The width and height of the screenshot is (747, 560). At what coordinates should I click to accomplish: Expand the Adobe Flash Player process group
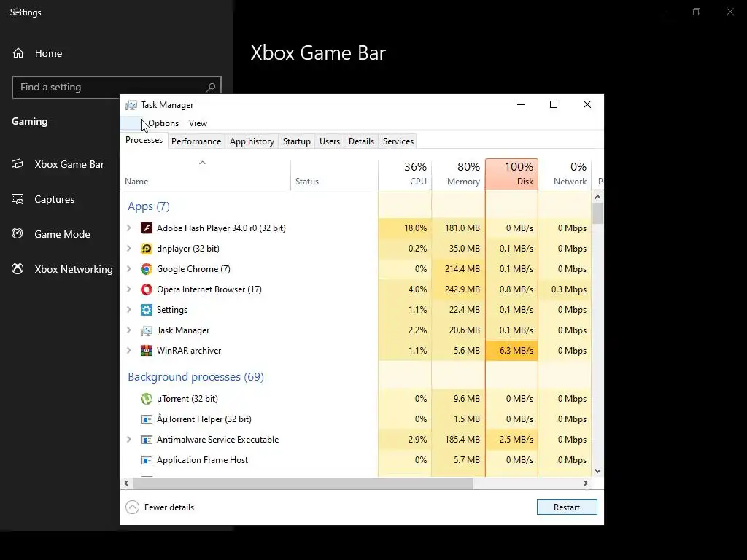tap(129, 228)
